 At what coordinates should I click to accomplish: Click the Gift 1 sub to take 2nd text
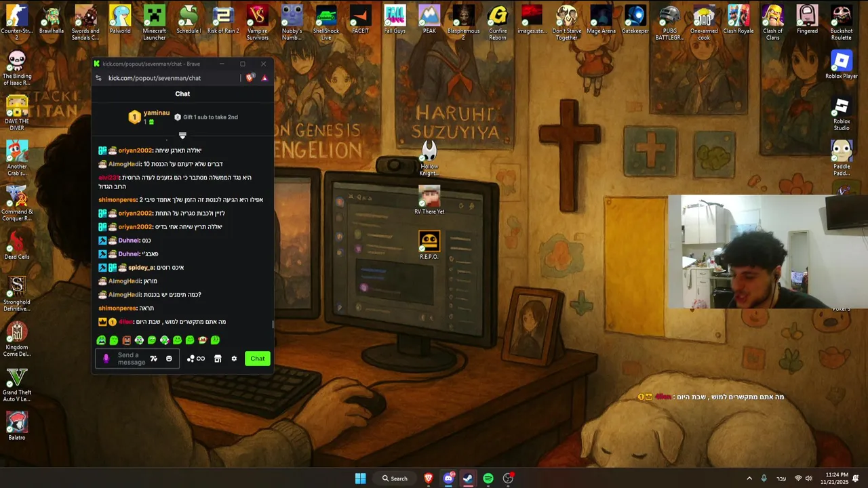(210, 117)
